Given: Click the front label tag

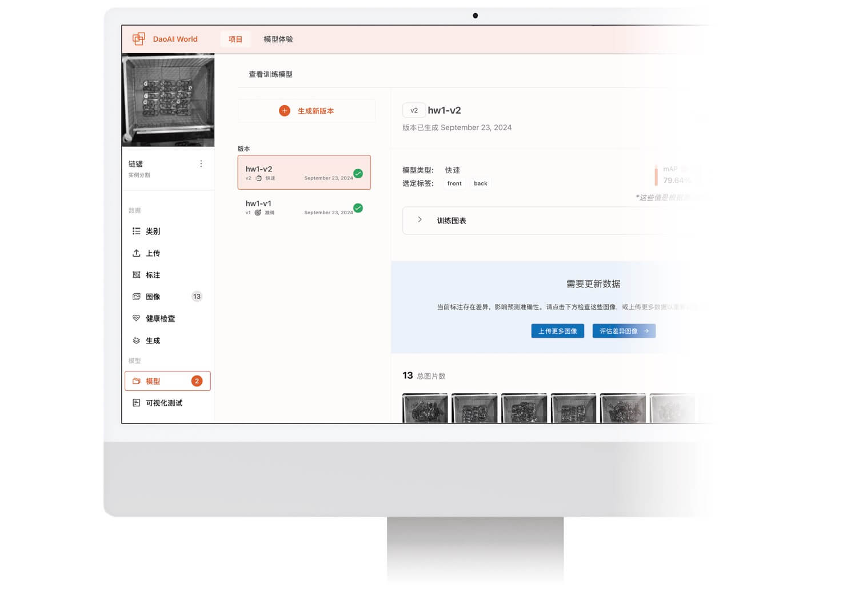Looking at the screenshot, I should pyautogui.click(x=454, y=183).
